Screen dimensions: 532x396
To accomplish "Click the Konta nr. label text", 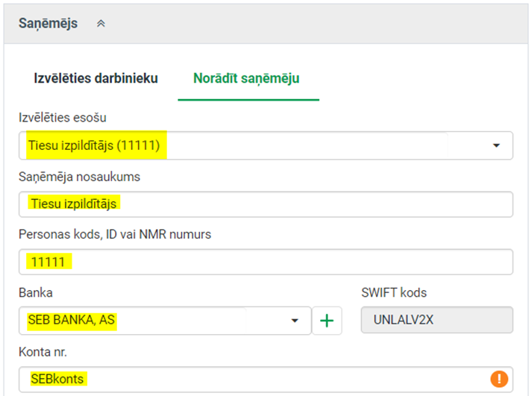I will 43,352.
